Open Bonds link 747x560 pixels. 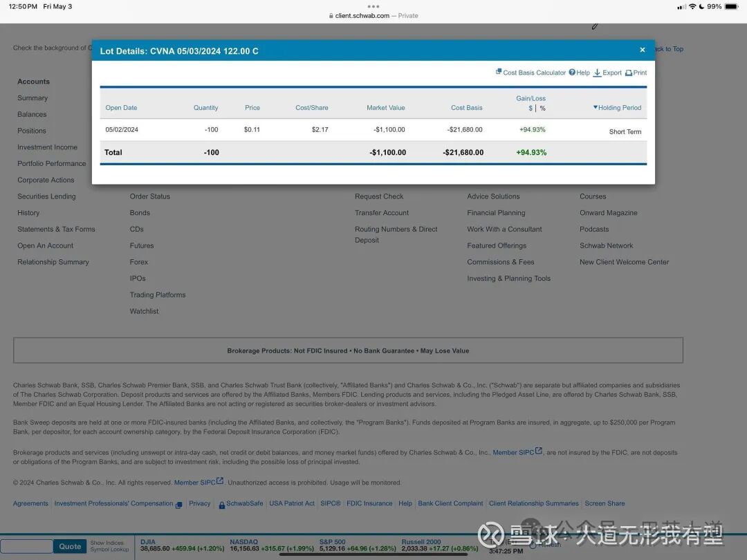click(x=140, y=213)
